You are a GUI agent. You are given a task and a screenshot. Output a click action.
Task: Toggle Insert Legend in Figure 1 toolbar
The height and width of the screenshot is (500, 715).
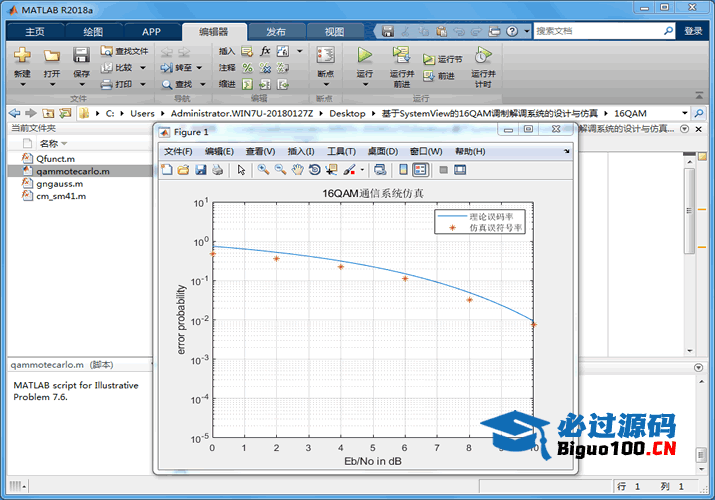tap(420, 170)
